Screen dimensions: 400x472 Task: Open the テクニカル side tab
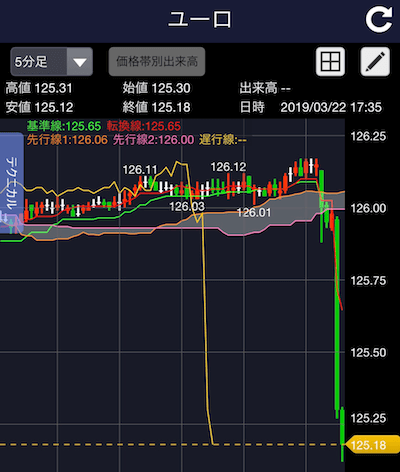pyautogui.click(x=12, y=183)
